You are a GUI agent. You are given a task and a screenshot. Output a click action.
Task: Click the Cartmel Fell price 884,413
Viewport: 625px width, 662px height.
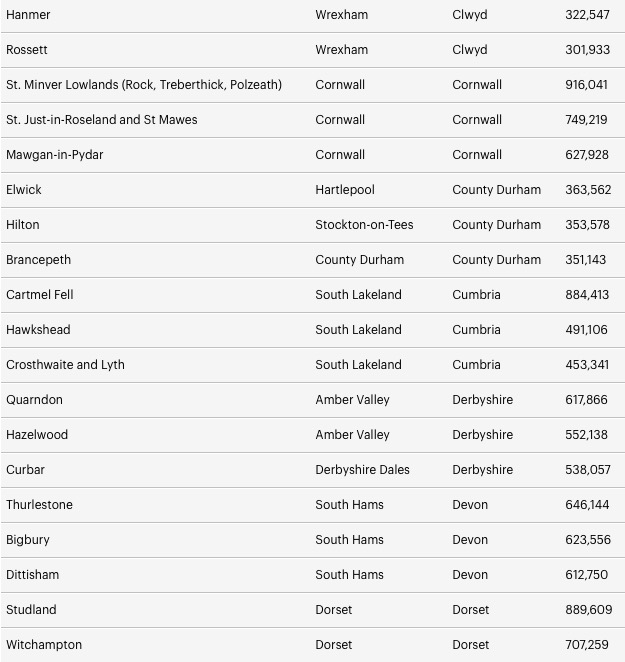587,295
